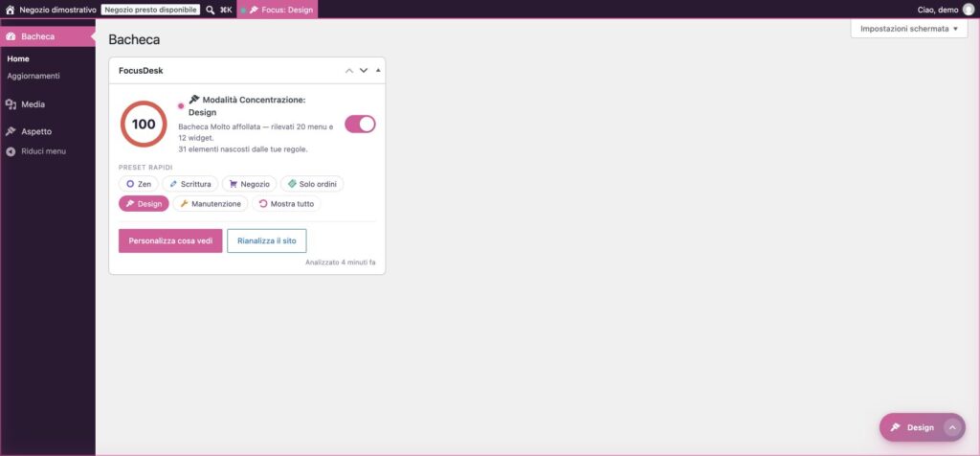The height and width of the screenshot is (456, 980).
Task: Expand floating Design pill chevron
Action: click(952, 428)
